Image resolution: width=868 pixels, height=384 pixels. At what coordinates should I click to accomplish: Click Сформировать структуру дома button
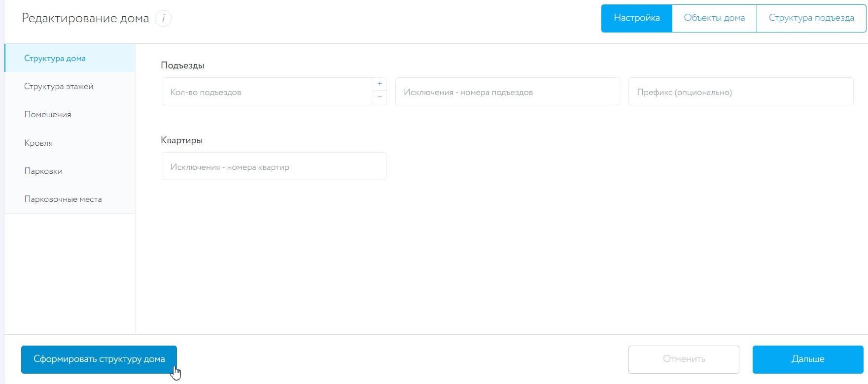coord(99,359)
